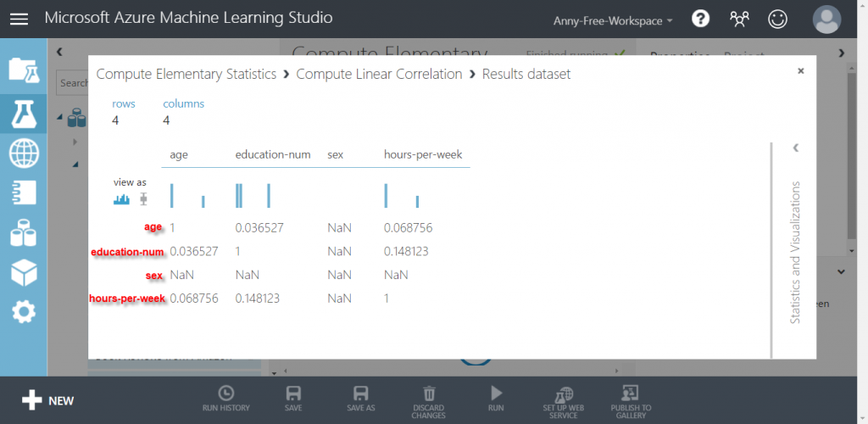Screen dimensions: 868x424
Task: Click the module search input field
Action: pos(73,83)
